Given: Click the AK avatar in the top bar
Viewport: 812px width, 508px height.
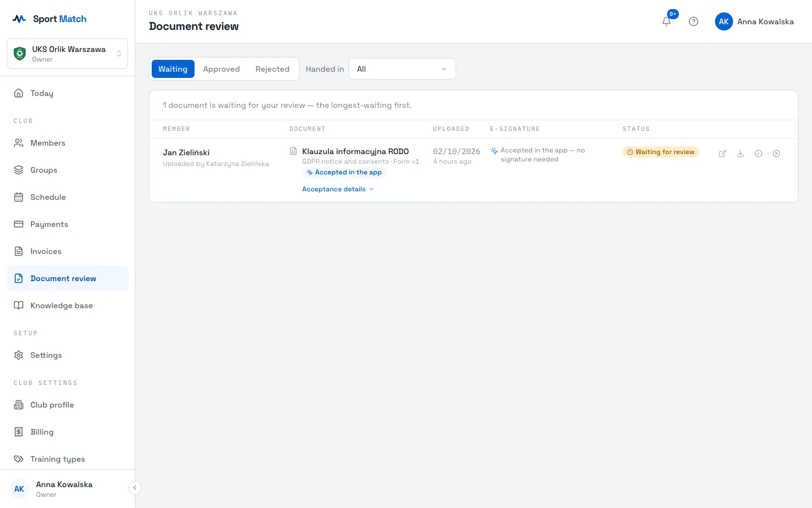Looking at the screenshot, I should click(x=724, y=21).
